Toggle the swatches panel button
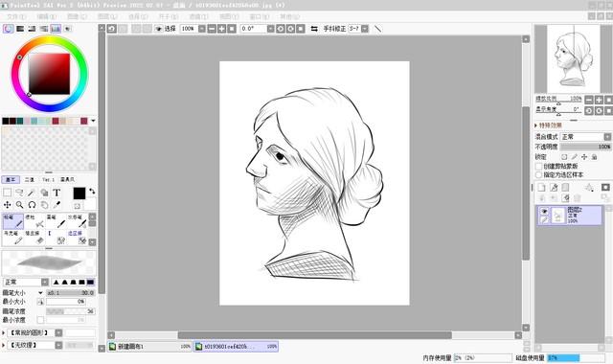613x364 pixels. 56,29
